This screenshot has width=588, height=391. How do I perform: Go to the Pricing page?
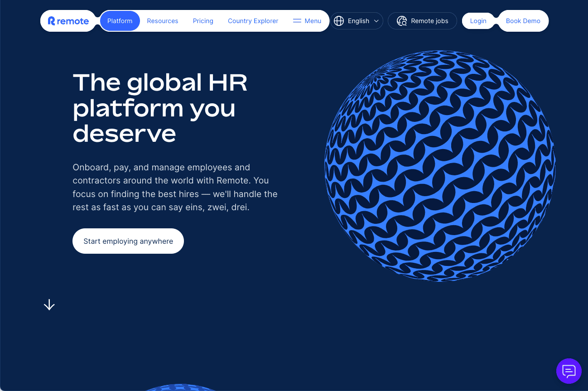tap(203, 21)
